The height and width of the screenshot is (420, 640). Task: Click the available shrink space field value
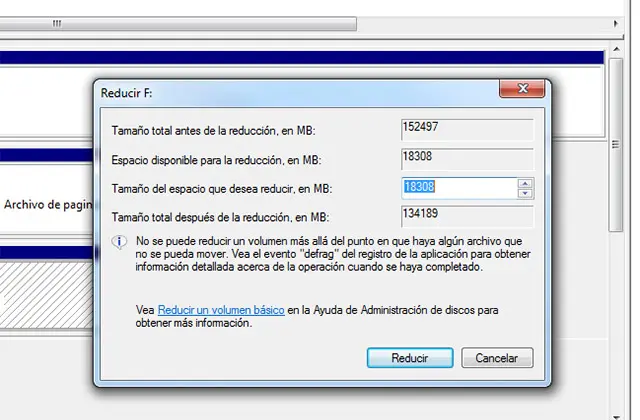click(466, 158)
